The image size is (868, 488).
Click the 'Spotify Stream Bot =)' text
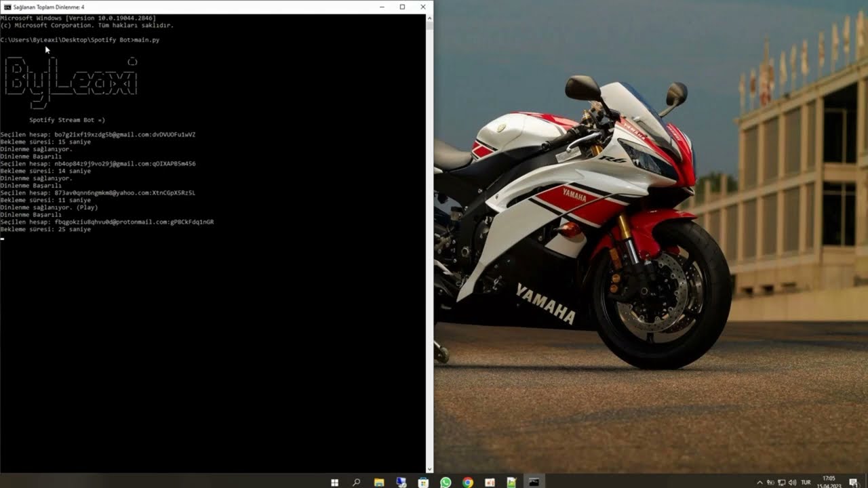coord(67,120)
